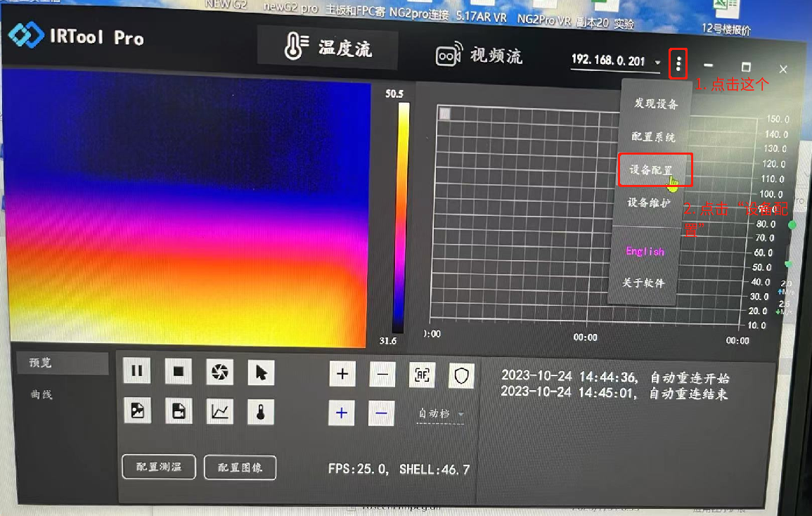Click the thermal image preview
This screenshot has width=812, height=516.
188,208
